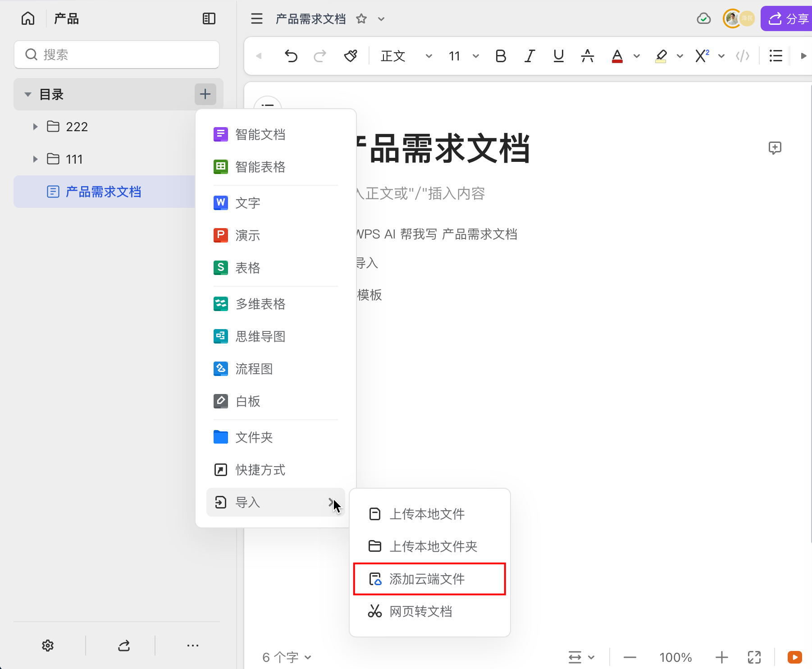Click the share arrow icon in sidebar footer
Screen dimensions: 812x669
(124, 646)
